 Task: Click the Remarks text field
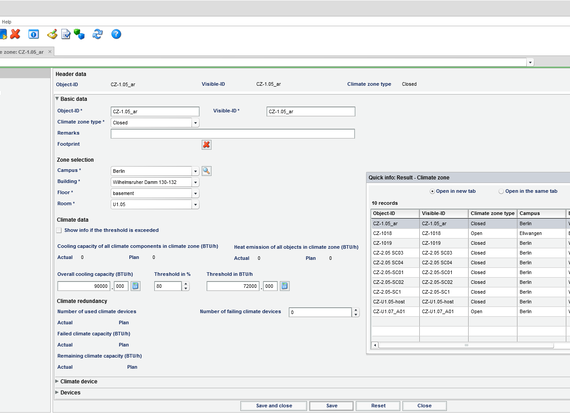coord(233,134)
